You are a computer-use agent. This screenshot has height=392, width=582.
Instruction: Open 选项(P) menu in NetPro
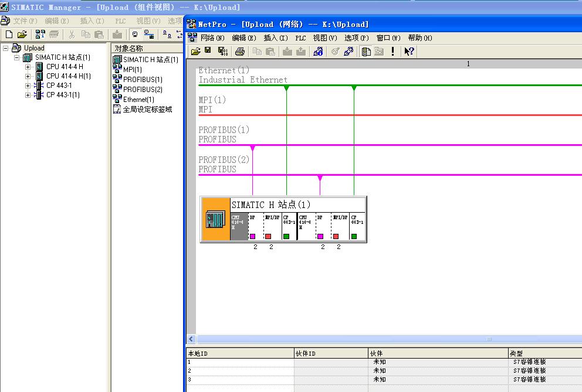pos(356,38)
